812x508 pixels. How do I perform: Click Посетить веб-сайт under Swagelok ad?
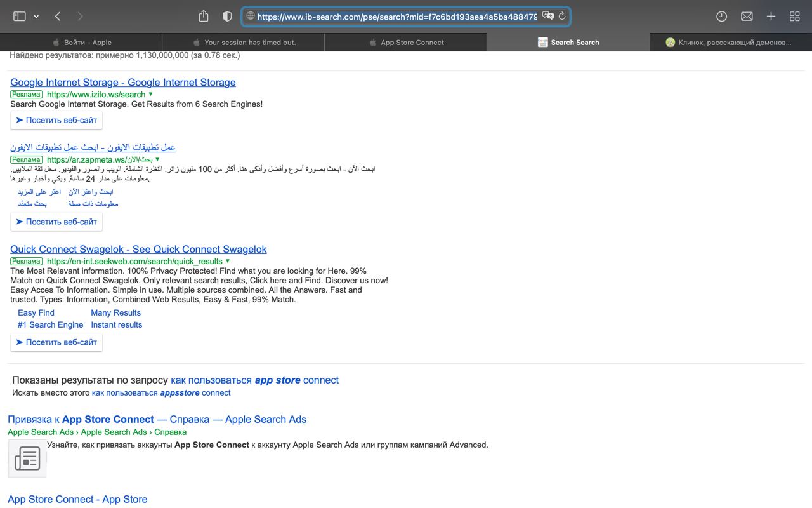[x=56, y=342]
